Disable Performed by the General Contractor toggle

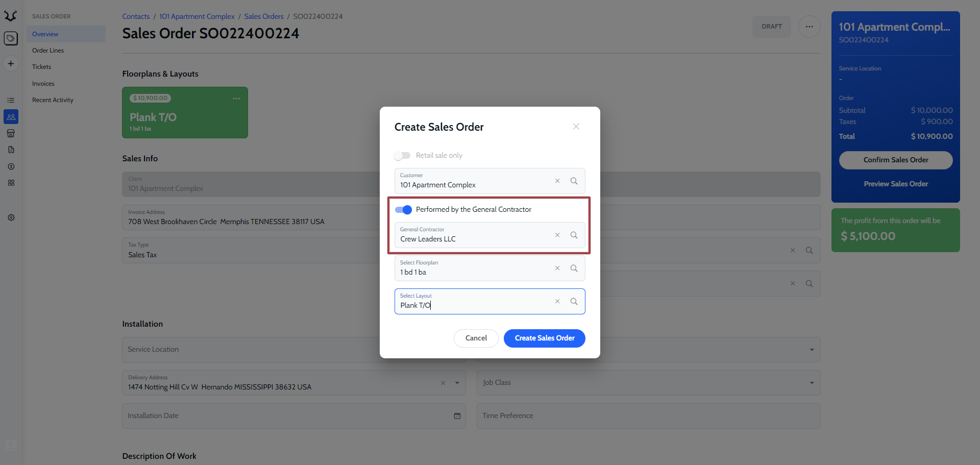coord(403,210)
